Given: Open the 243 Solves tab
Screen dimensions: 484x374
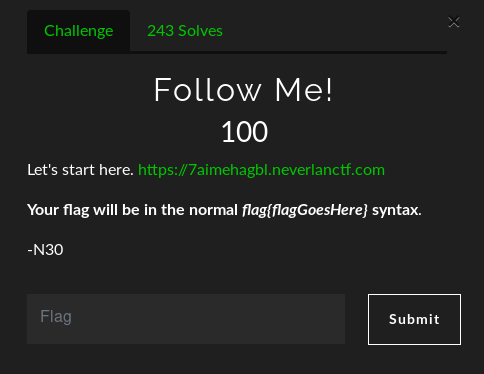Looking at the screenshot, I should coord(185,31).
